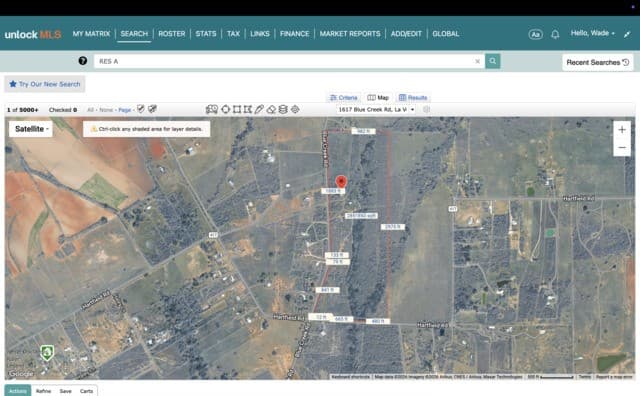Click the Google logo on the map

(x=21, y=374)
